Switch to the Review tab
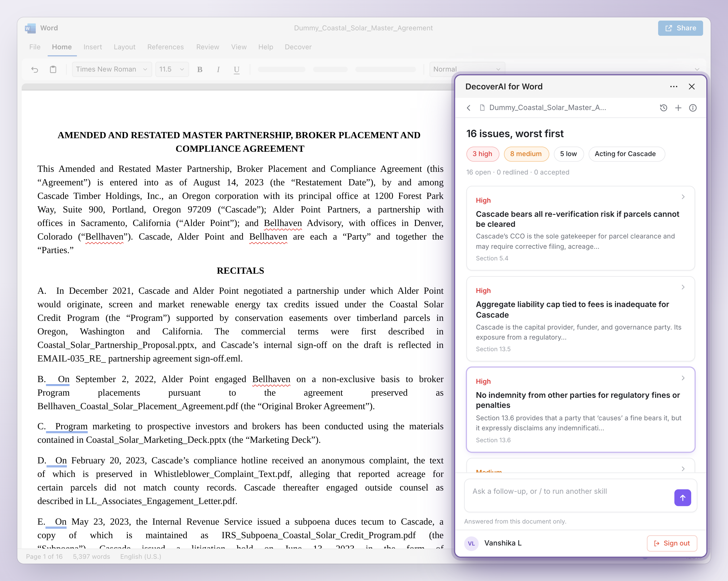 [x=208, y=47]
